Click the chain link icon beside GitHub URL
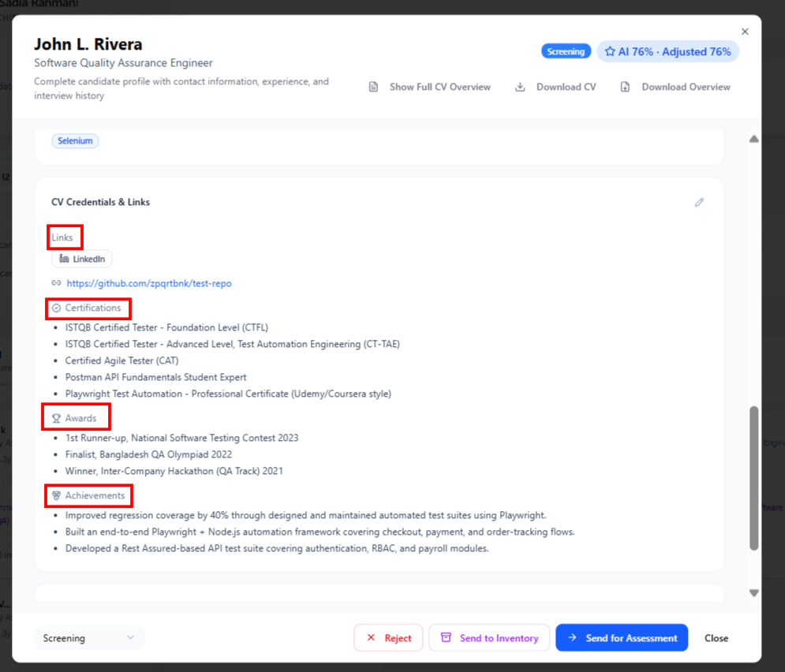The height and width of the screenshot is (672, 785). click(56, 283)
